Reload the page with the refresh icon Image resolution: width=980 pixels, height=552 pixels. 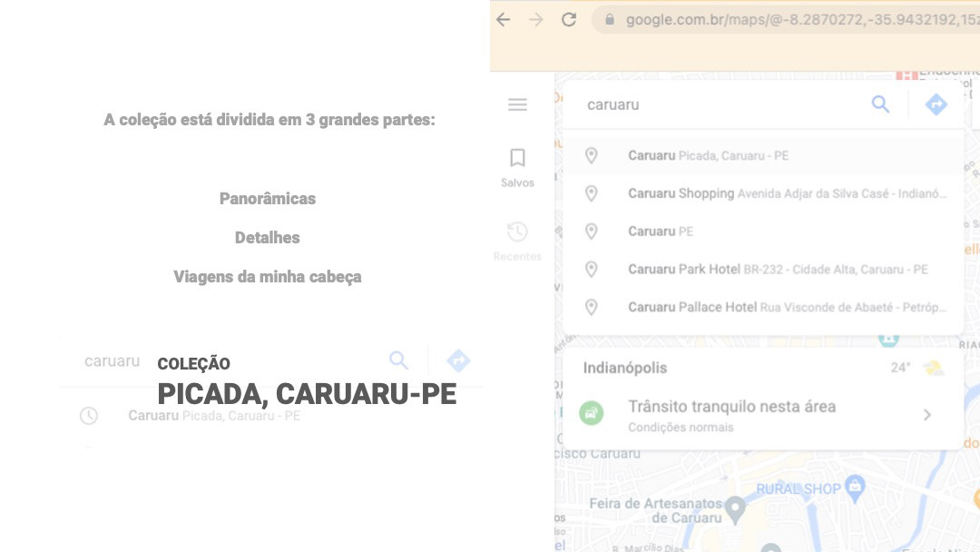(x=569, y=19)
